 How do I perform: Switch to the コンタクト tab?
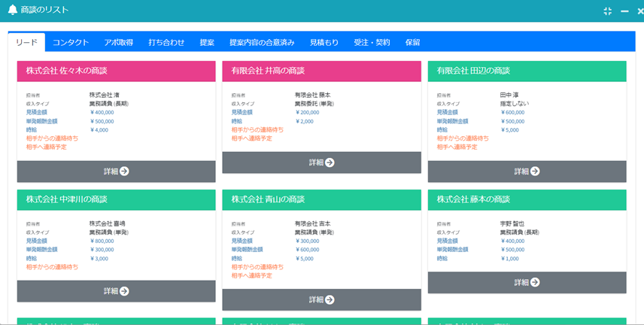pyautogui.click(x=71, y=43)
